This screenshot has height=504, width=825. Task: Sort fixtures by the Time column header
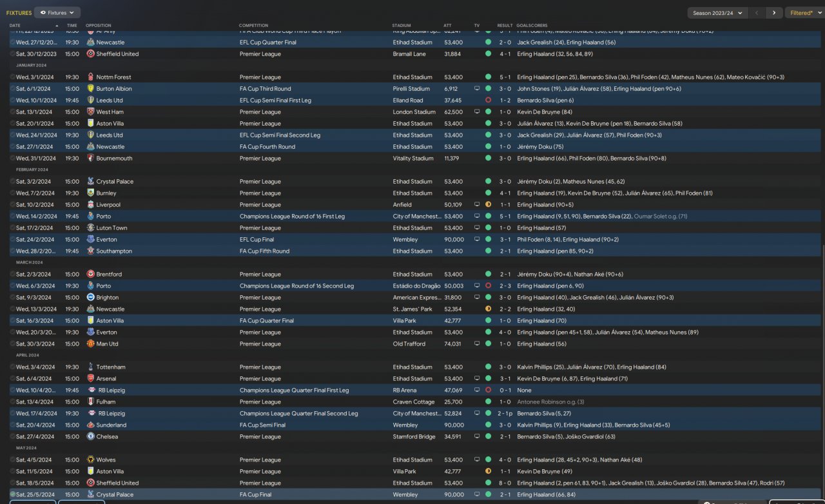click(x=72, y=26)
